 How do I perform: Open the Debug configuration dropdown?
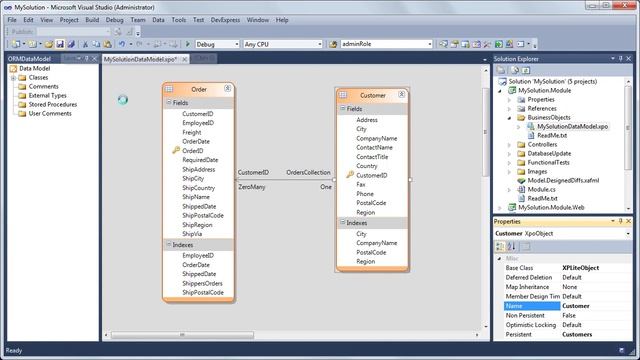pos(237,44)
